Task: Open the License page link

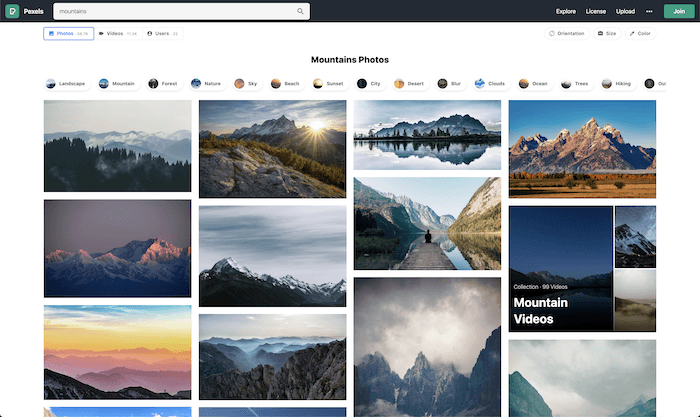Action: click(x=596, y=11)
